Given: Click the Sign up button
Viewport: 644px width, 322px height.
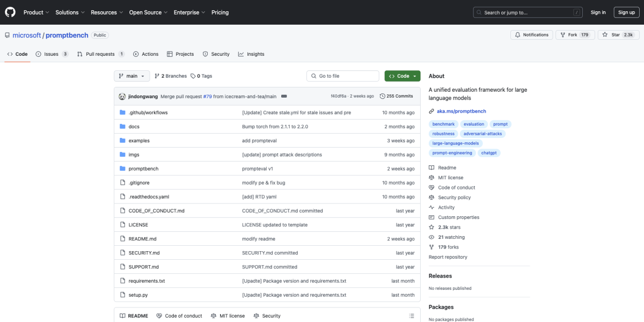Looking at the screenshot, I should 626,12.
